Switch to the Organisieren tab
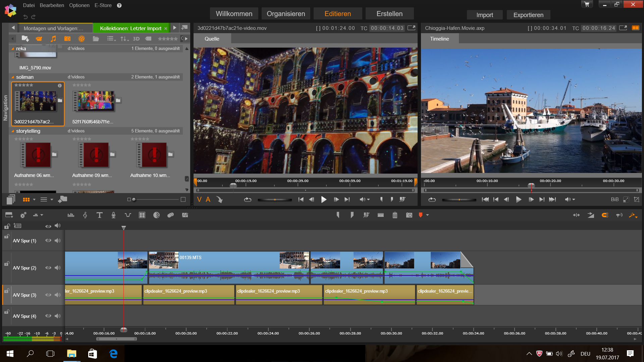The height and width of the screenshot is (362, 644). point(286,14)
